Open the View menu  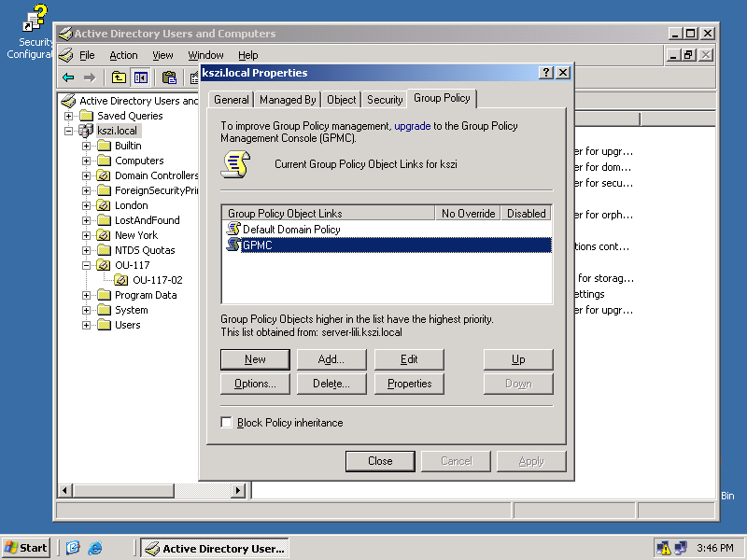click(162, 55)
